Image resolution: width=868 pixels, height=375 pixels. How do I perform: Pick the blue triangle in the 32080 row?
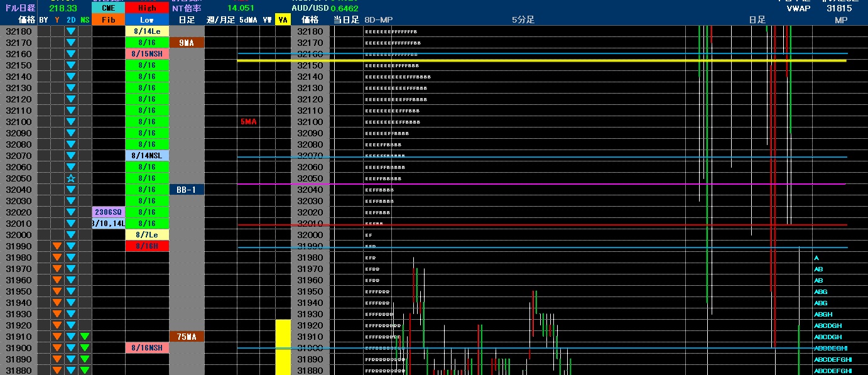[71, 144]
